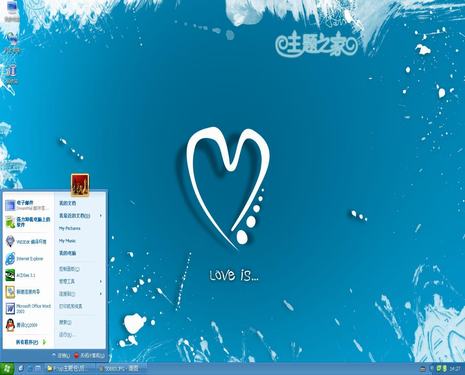Switch to the folder window taskbar button
465x375 pixels.
(x=69, y=369)
